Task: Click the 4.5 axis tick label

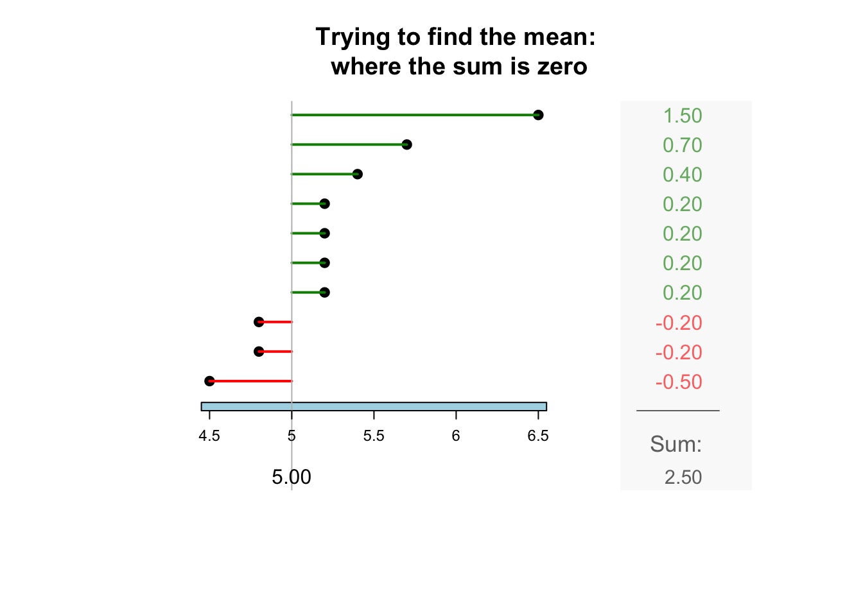Action: [x=209, y=437]
